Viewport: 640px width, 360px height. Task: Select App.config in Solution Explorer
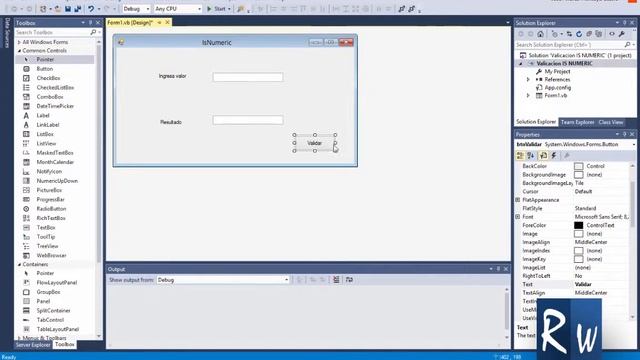click(x=558, y=87)
